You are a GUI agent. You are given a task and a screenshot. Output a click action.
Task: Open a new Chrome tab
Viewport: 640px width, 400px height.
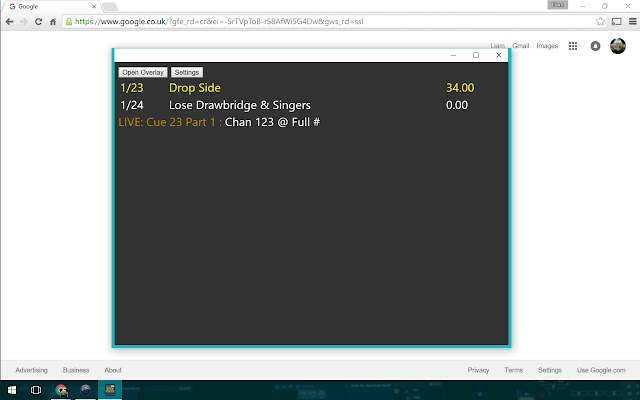pyautogui.click(x=109, y=7)
